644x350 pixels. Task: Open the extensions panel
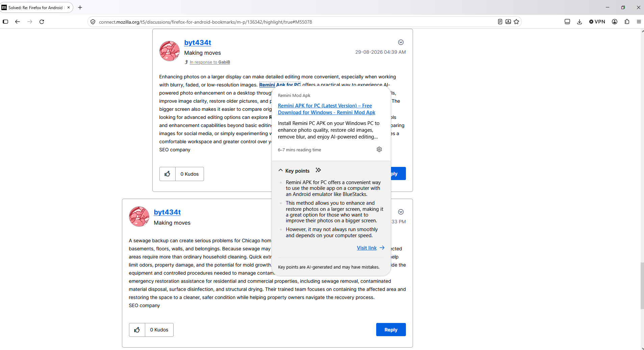[x=627, y=22]
